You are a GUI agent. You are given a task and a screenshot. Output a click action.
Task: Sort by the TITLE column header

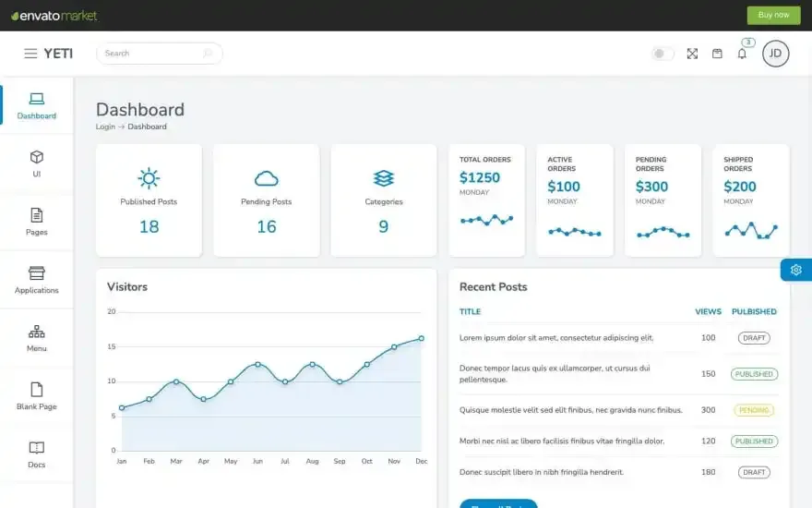[471, 311]
